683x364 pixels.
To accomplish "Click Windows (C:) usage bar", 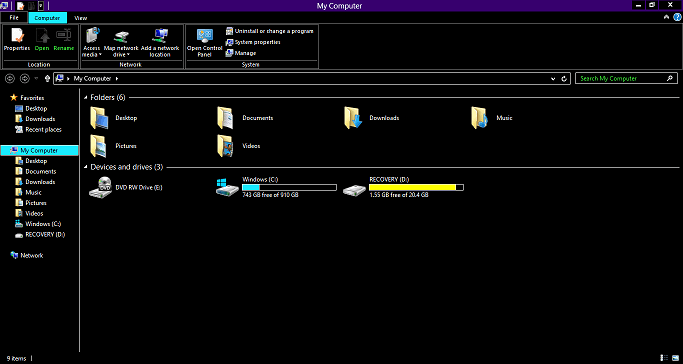I will click(289, 188).
